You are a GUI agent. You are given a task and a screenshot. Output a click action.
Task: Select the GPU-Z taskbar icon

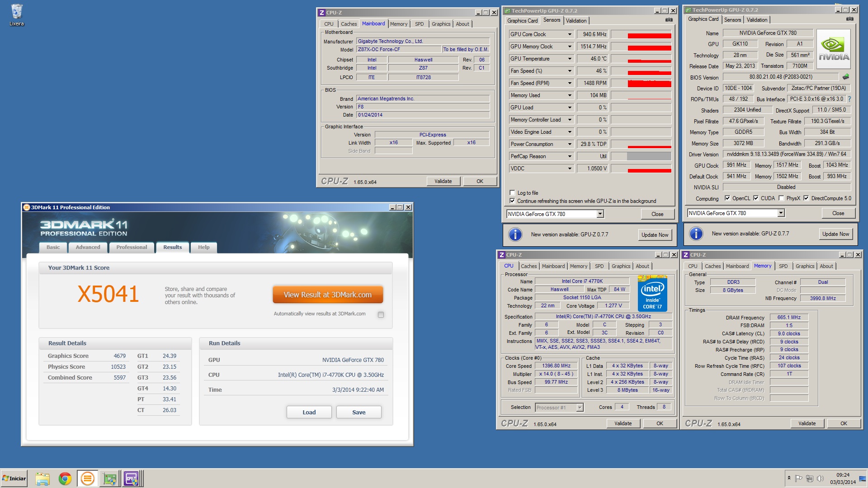[x=109, y=479]
